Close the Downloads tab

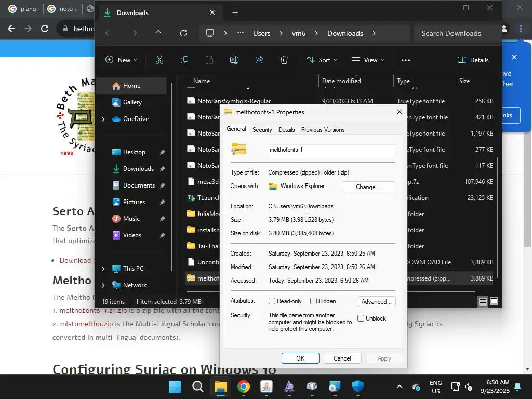(212, 12)
